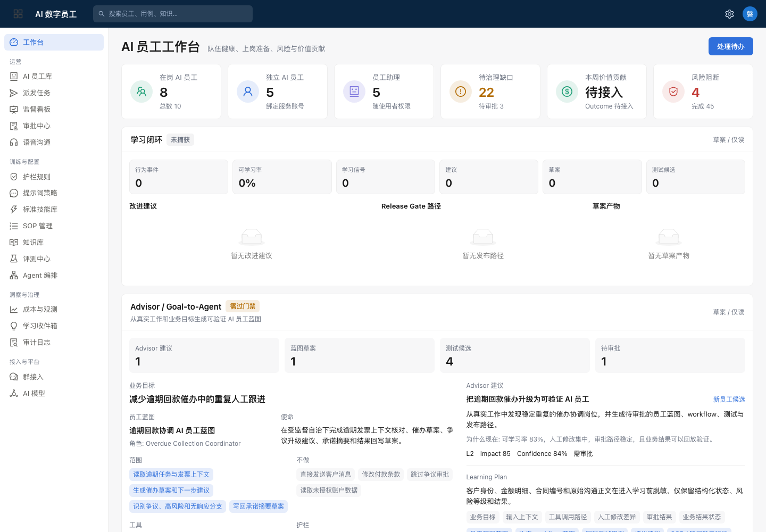Click the 审计日志 sidebar icon

pyautogui.click(x=14, y=342)
